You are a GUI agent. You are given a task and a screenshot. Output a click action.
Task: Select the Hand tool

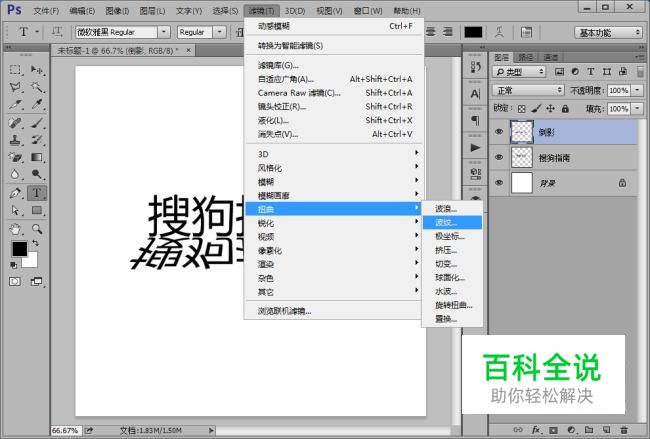[x=15, y=229]
